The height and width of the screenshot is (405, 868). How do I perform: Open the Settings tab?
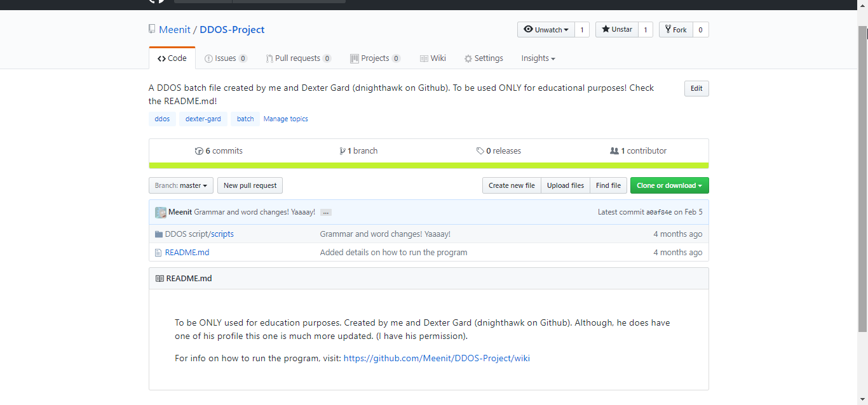[x=484, y=58]
